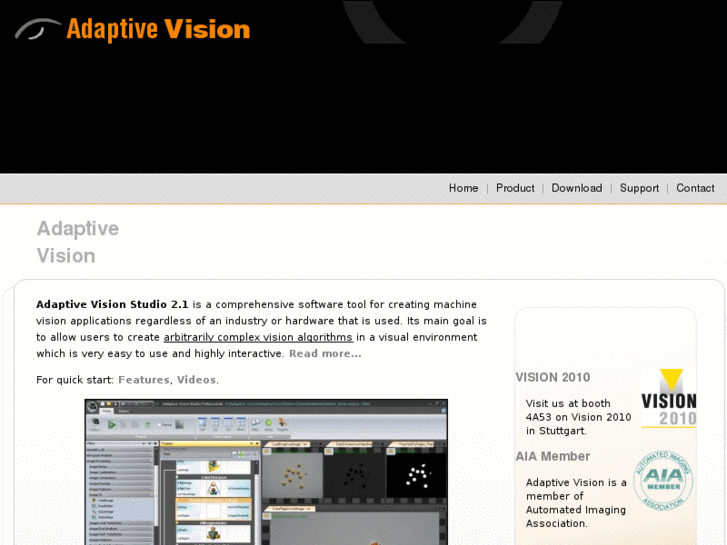Click the bold Adaptive Vision Studio 2.1 text

tap(112, 304)
